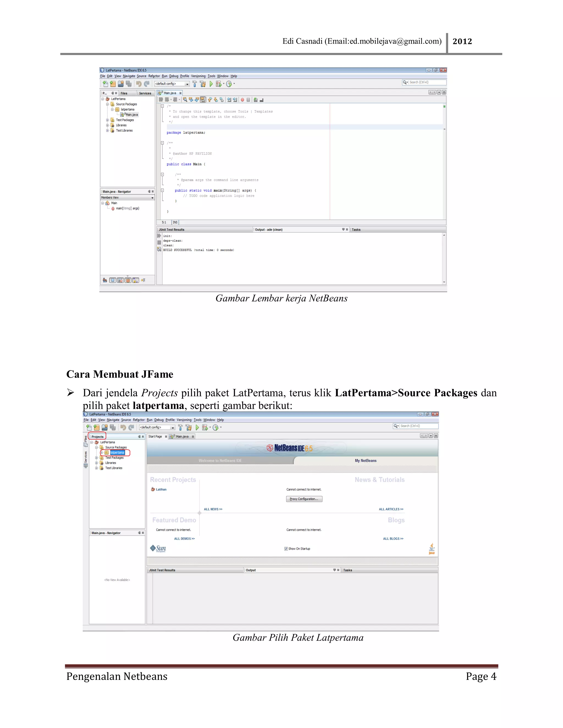The width and height of the screenshot is (563, 728).
Task: Open My NetBeans tab on the Start Page
Action: coord(366,461)
